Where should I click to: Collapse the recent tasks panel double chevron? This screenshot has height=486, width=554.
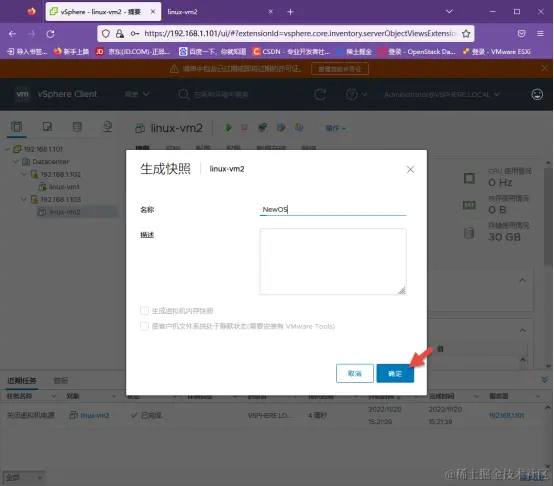544,380
